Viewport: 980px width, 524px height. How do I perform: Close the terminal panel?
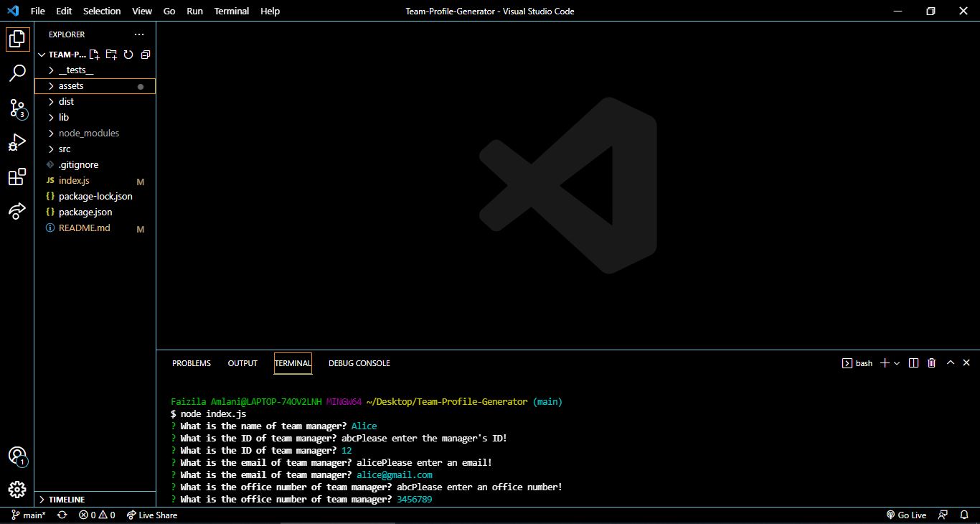click(966, 363)
